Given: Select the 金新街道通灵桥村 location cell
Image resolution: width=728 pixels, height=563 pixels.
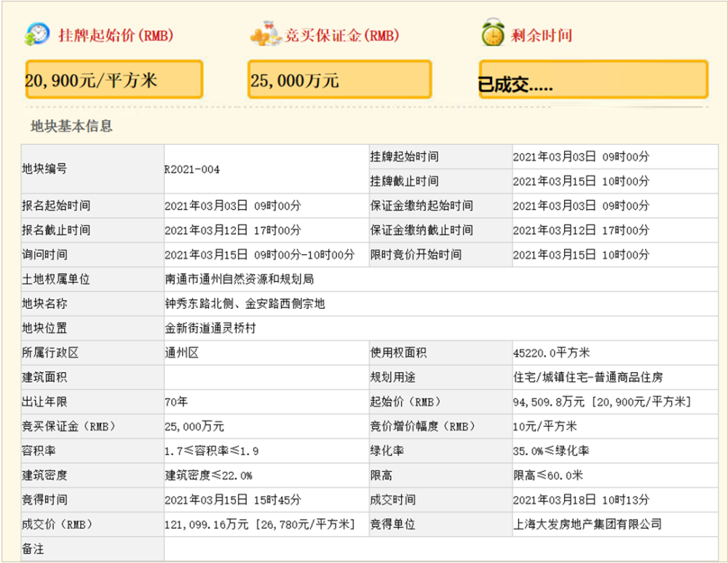Looking at the screenshot, I should pyautogui.click(x=441, y=328).
